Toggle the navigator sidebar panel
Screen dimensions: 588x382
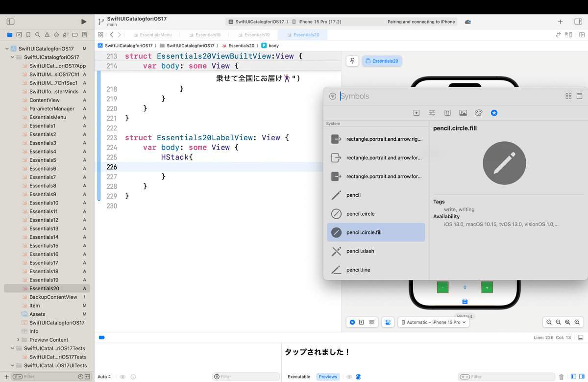pos(10,22)
